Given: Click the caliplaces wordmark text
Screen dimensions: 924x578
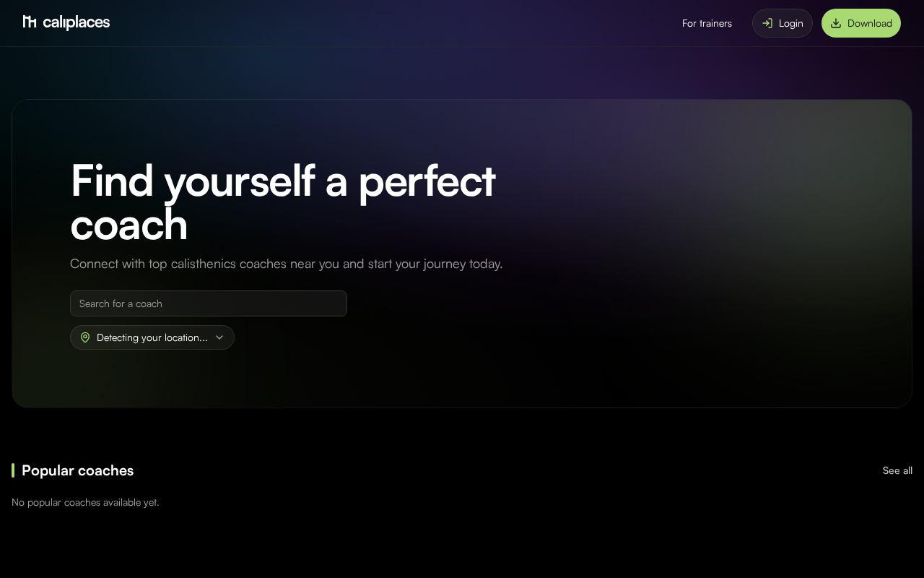Looking at the screenshot, I should [x=77, y=22].
